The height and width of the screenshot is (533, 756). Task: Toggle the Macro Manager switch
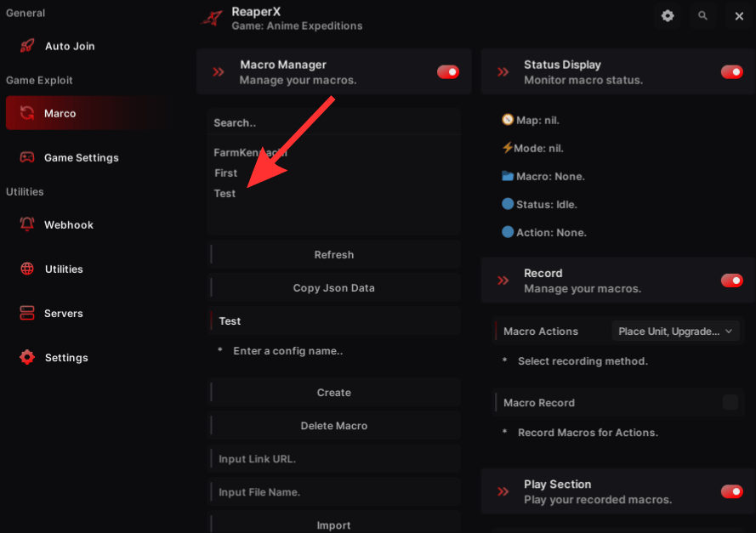coord(447,71)
